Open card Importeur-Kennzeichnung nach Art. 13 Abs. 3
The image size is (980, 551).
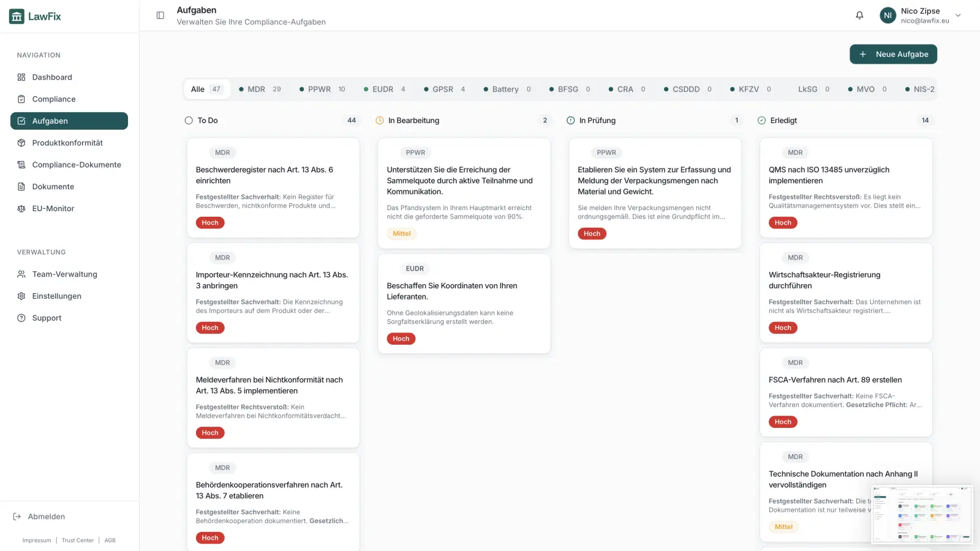(x=273, y=293)
